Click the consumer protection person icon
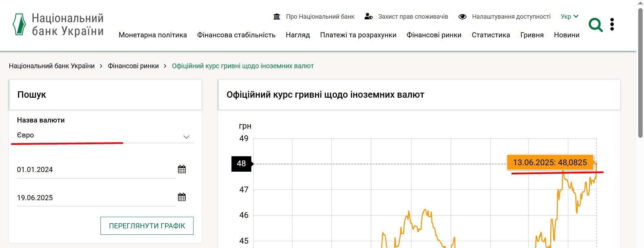Image resolution: width=644 pixels, height=248 pixels. [x=369, y=17]
